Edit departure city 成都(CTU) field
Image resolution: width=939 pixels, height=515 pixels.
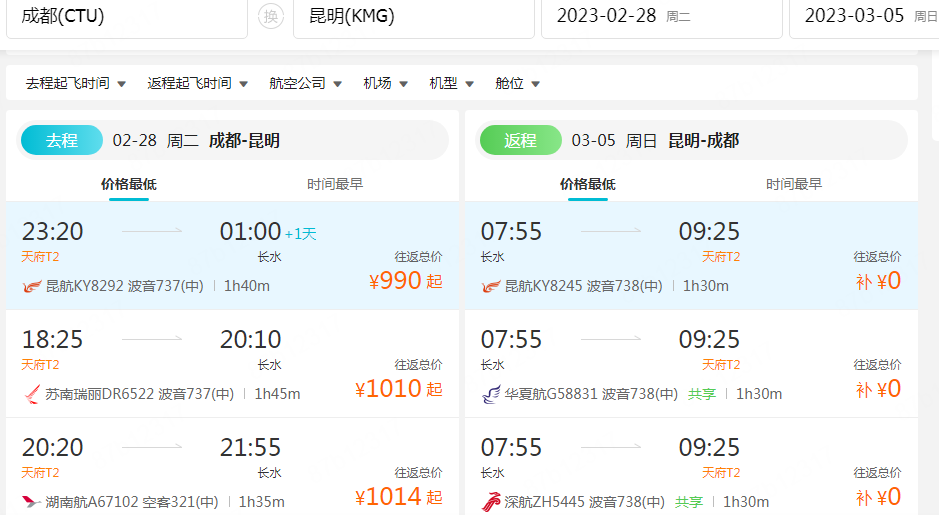point(127,16)
